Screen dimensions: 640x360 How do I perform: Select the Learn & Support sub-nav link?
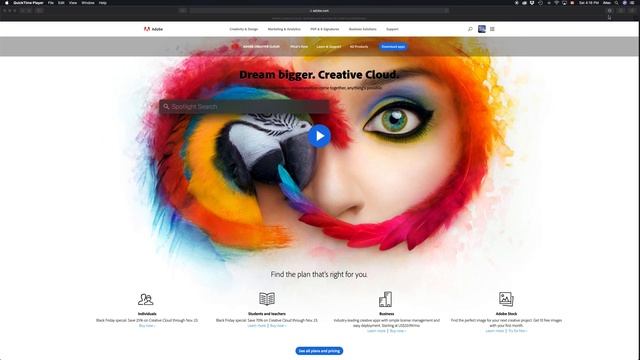coord(329,47)
